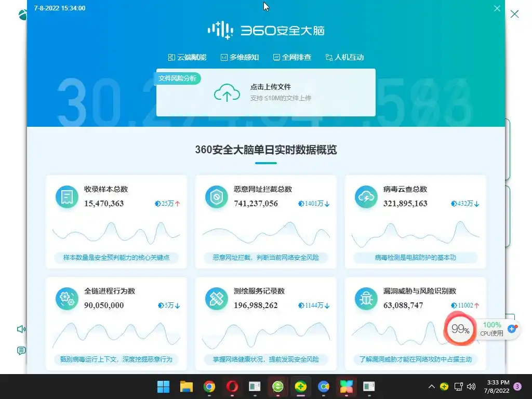Click the 7-8-2022 15:34:00 timestamp
This screenshot has height=399, width=532.
tap(60, 8)
